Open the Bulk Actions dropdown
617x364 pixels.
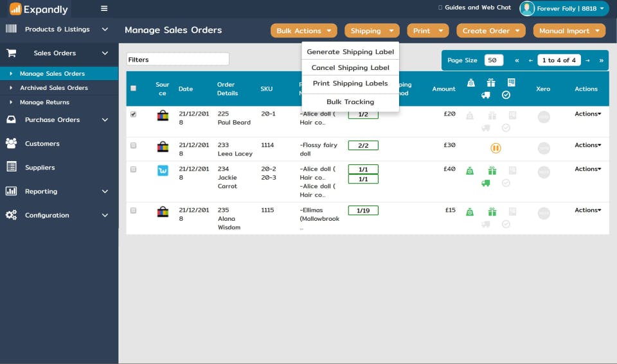pos(304,31)
